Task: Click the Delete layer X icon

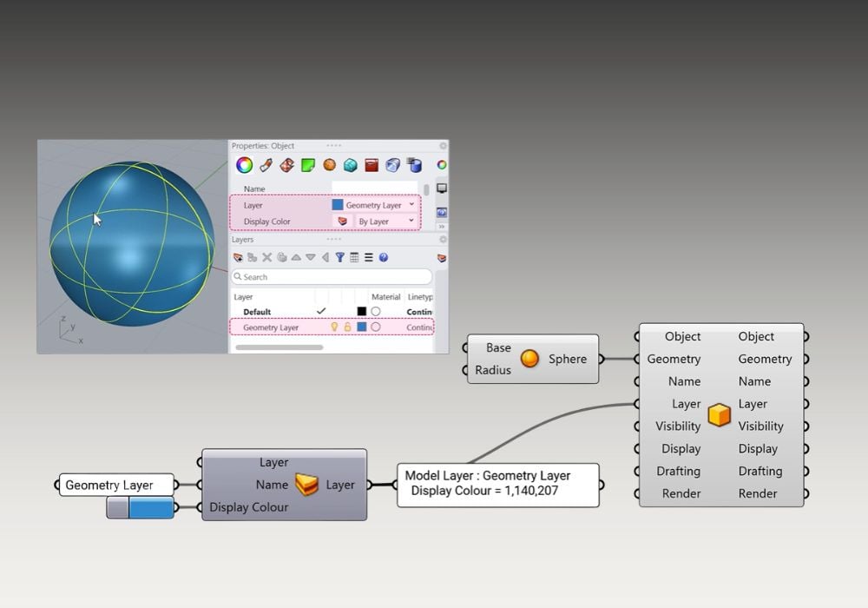Action: 266,257
